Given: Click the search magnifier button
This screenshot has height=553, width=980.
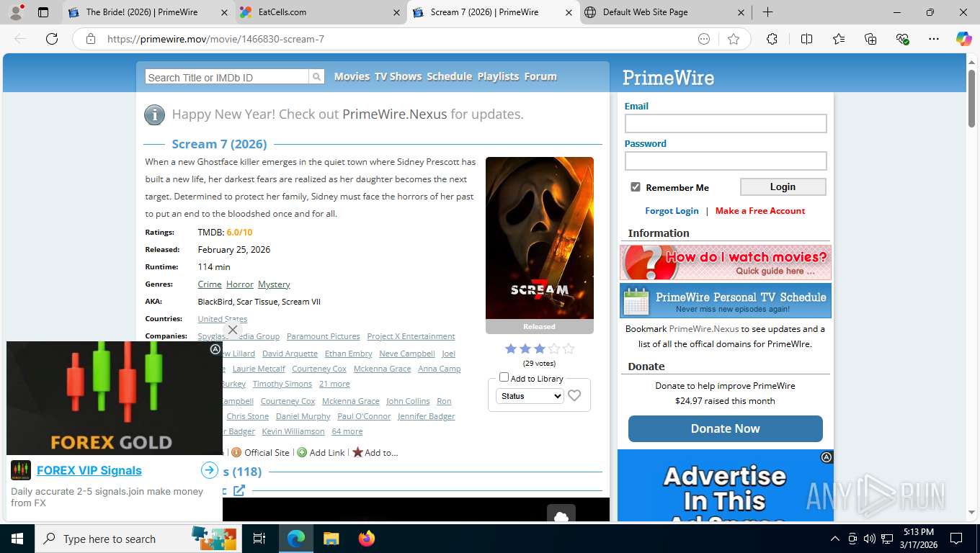Looking at the screenshot, I should (x=317, y=77).
